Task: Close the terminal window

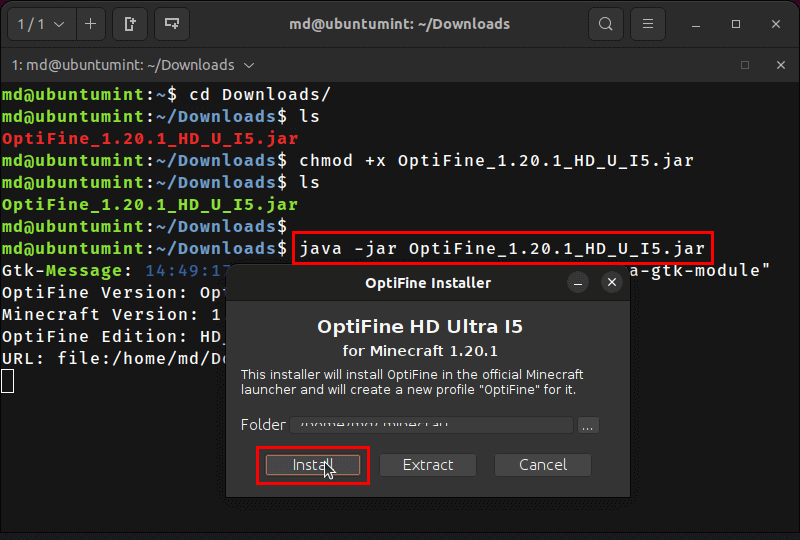Action: pos(776,24)
